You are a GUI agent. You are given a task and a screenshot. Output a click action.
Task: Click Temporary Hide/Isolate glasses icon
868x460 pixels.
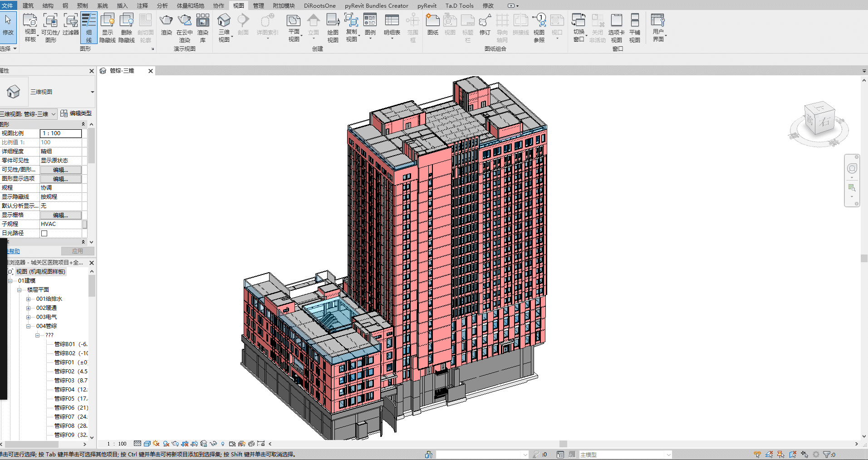click(x=213, y=444)
